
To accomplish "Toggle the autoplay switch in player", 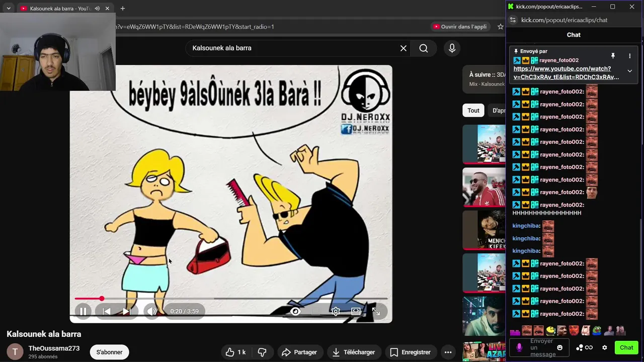I will (295, 311).
